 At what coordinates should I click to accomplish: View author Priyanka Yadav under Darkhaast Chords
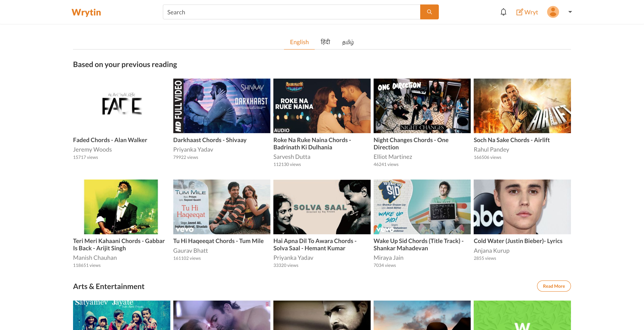193,149
